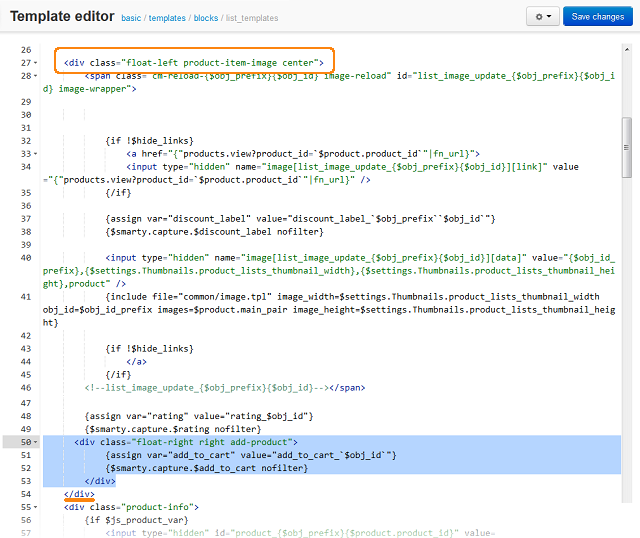
Task: Click the </div> on line 53
Action: click(x=100, y=481)
